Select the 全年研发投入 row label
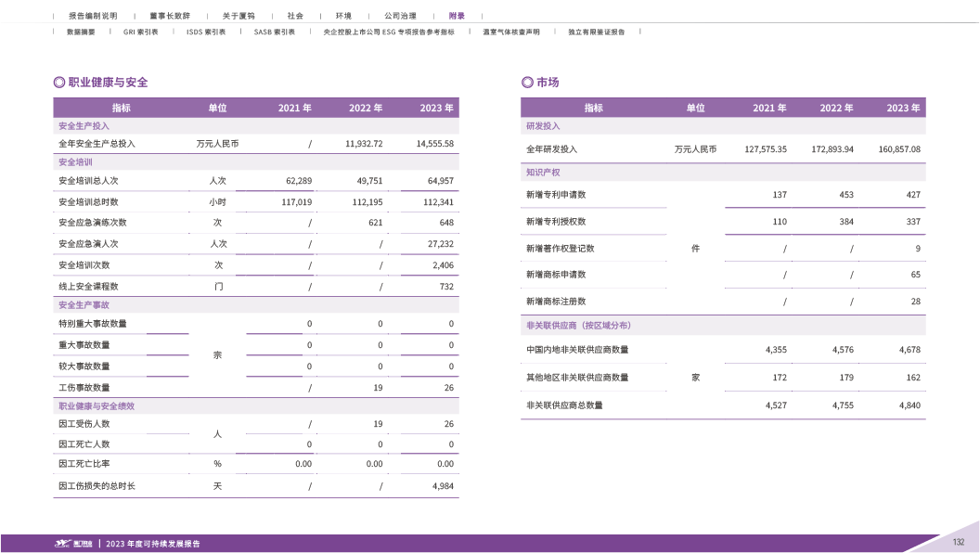 (x=551, y=148)
